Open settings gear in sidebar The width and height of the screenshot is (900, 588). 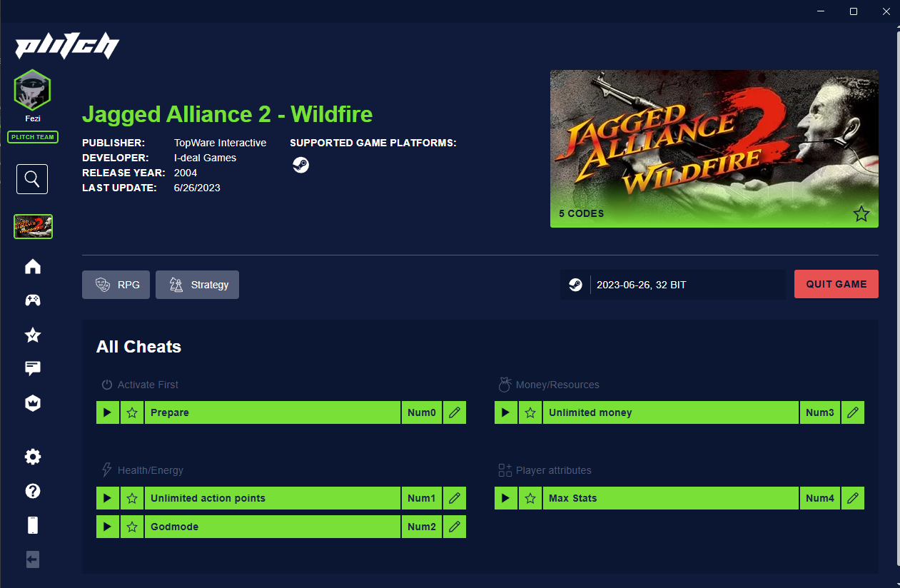(x=33, y=457)
